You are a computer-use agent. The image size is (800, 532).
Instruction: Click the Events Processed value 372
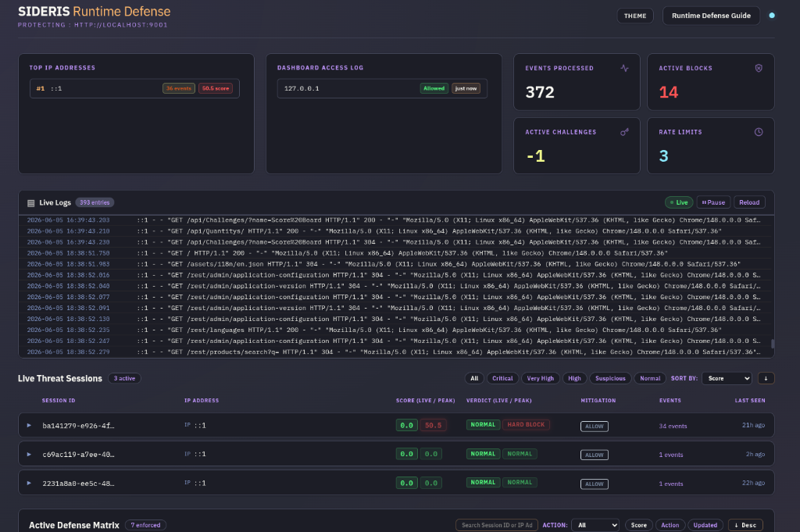(540, 92)
